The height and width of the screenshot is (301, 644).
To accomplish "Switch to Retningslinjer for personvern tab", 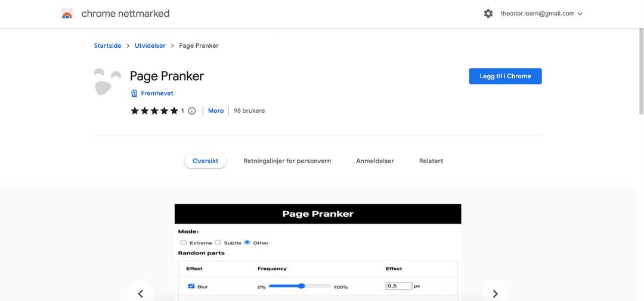I will click(287, 161).
